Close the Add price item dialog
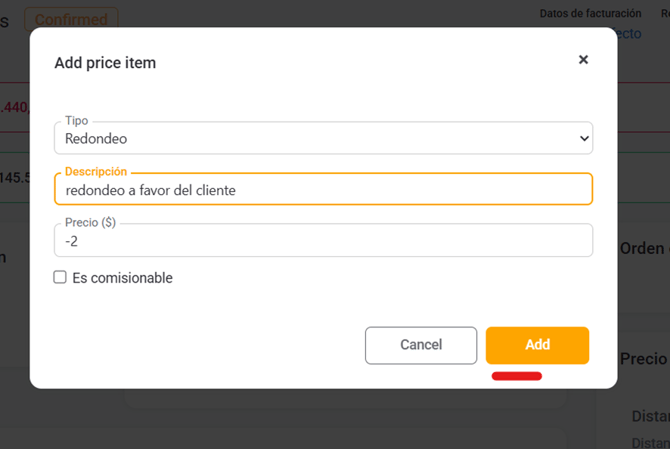Image resolution: width=670 pixels, height=449 pixels. pyautogui.click(x=583, y=60)
